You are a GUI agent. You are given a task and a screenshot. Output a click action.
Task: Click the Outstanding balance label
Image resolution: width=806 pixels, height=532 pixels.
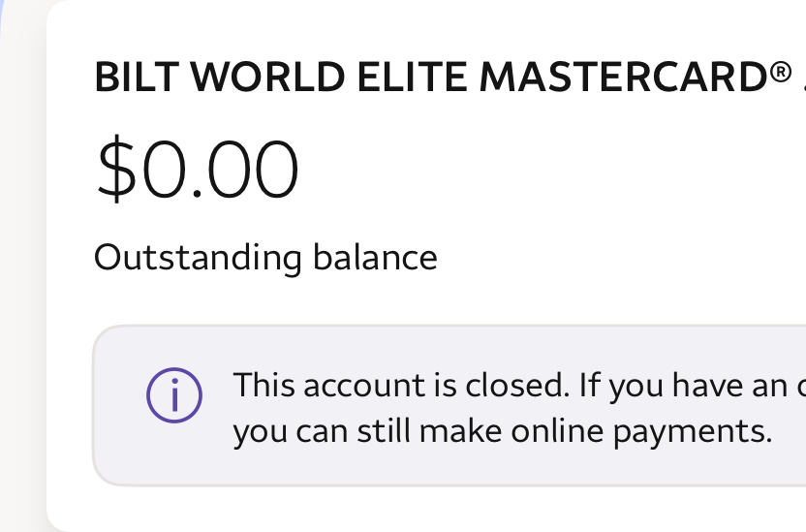click(x=265, y=258)
